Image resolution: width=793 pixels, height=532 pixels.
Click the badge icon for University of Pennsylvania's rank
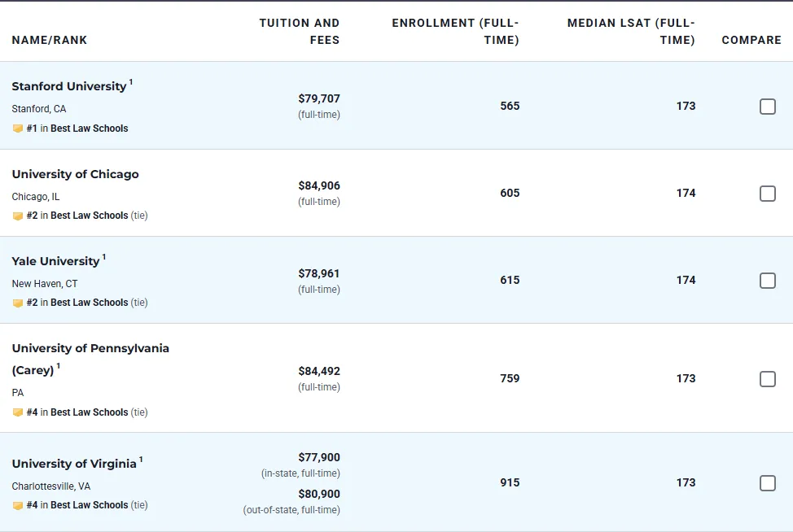tap(18, 412)
